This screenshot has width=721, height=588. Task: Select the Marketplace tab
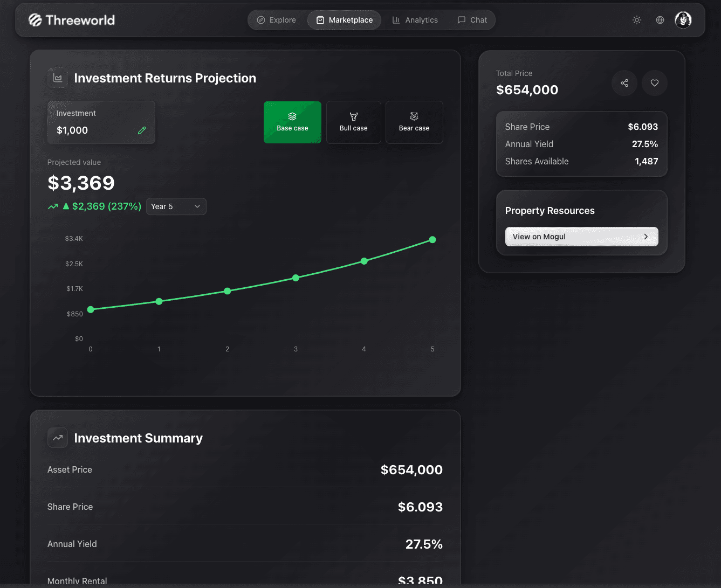(344, 20)
